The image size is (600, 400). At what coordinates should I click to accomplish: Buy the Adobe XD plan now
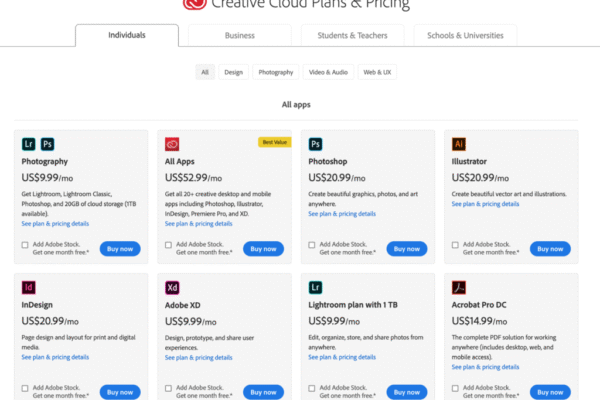pos(264,392)
